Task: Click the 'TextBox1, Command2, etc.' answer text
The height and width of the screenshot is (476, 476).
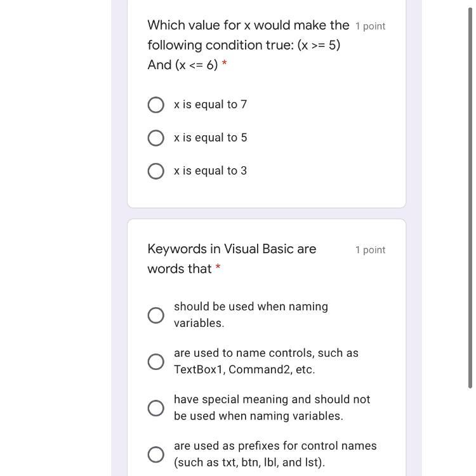Action: tap(244, 369)
